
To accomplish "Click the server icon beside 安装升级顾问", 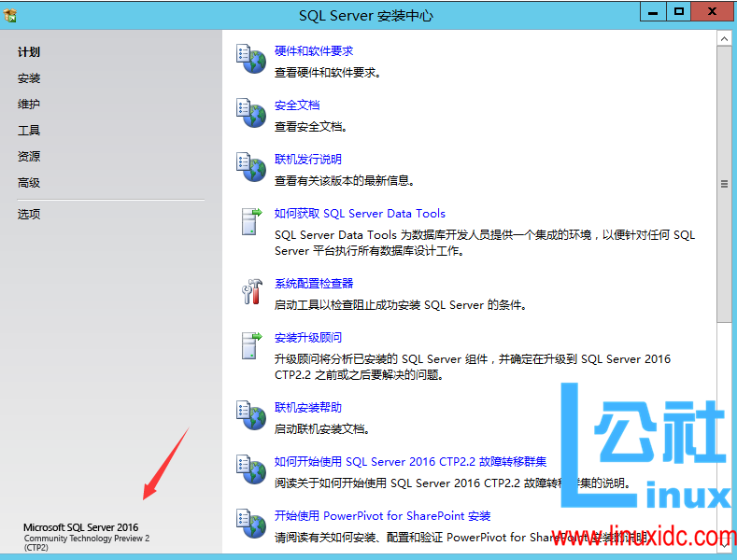I will point(251,345).
